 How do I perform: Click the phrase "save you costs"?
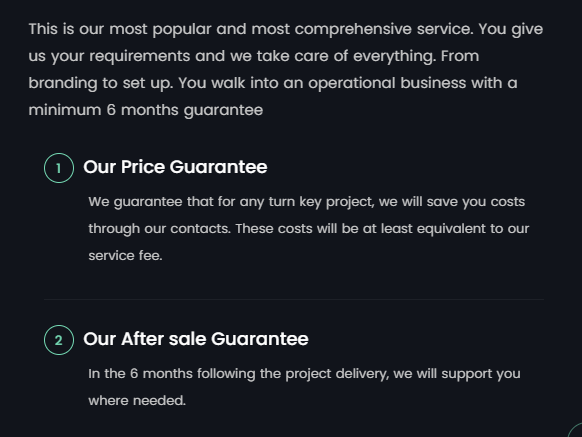(475, 202)
